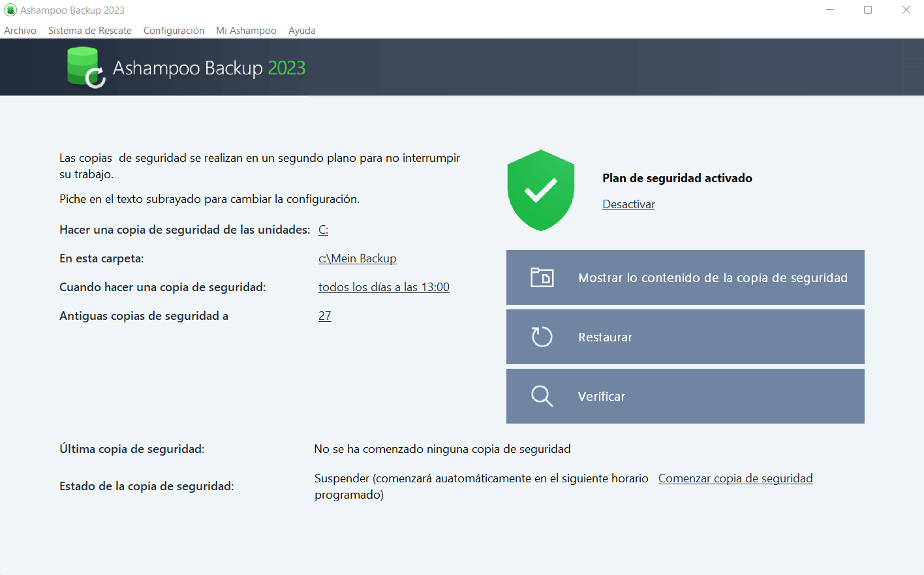The width and height of the screenshot is (924, 575).
Task: Open the Archivo menu
Action: tap(20, 31)
